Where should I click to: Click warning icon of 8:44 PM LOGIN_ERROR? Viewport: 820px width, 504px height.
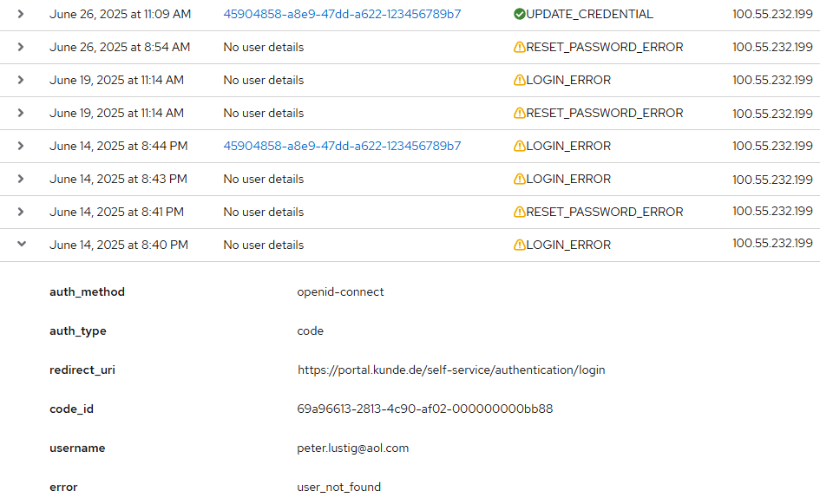point(519,146)
